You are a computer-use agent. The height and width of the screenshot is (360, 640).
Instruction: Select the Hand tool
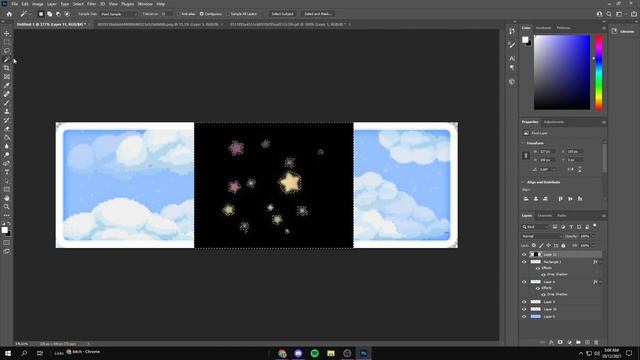(x=7, y=198)
